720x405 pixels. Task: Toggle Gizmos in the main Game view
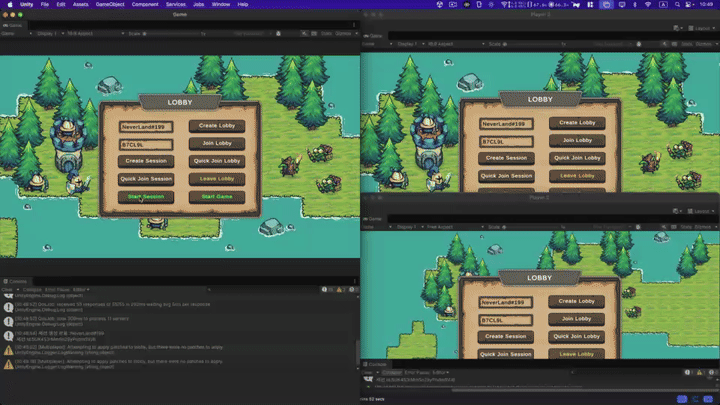pos(343,34)
